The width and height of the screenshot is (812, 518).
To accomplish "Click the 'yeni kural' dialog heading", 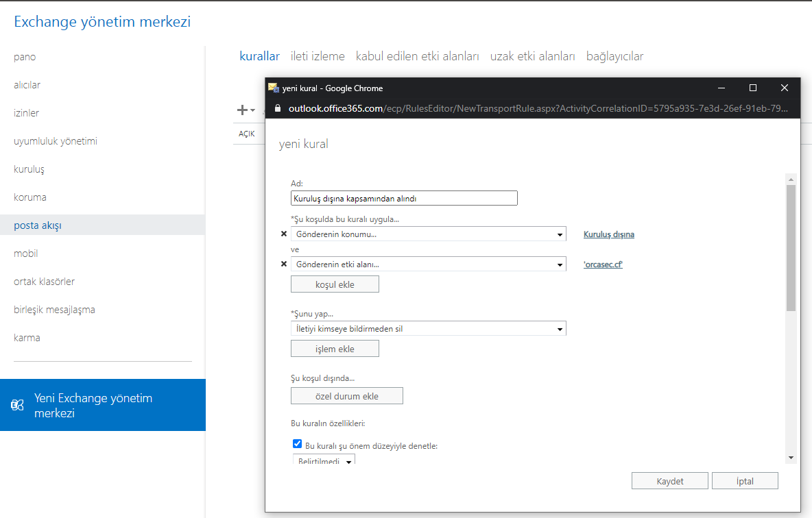I will [x=303, y=144].
